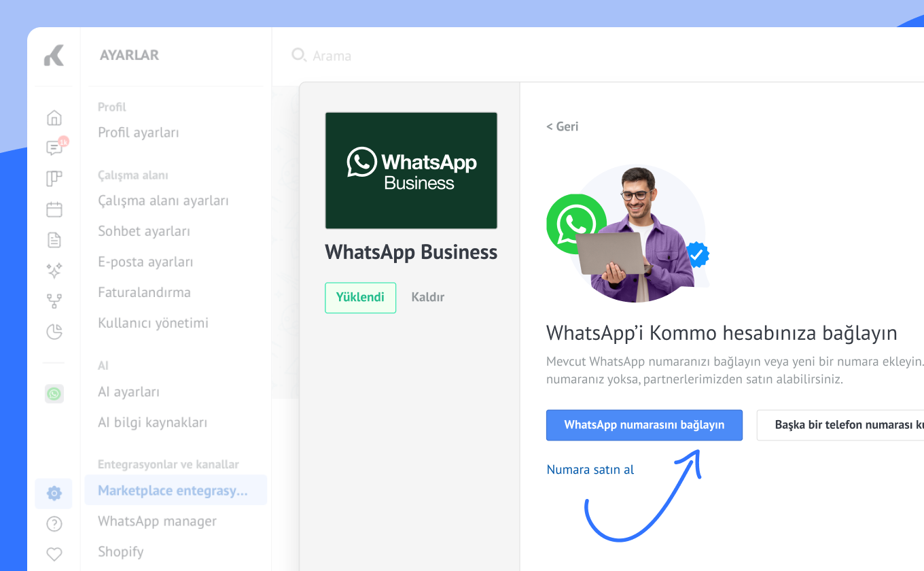Open the lists document icon
The height and width of the screenshot is (571, 924).
(x=54, y=240)
